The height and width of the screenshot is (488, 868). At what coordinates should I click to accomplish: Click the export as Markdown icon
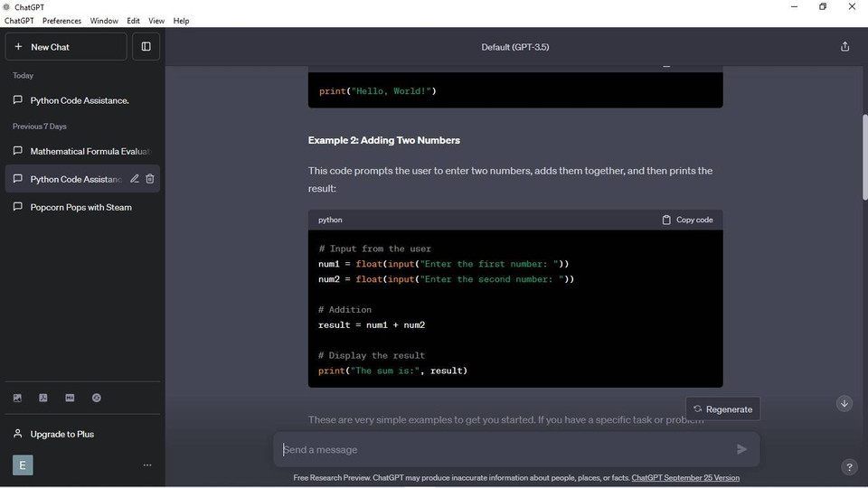coord(70,398)
